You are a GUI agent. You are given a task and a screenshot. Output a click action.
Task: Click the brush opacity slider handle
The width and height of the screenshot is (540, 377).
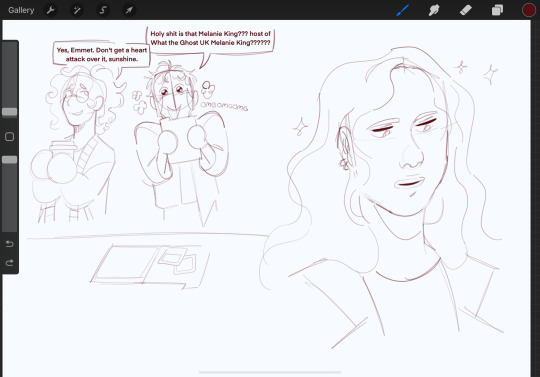click(10, 160)
